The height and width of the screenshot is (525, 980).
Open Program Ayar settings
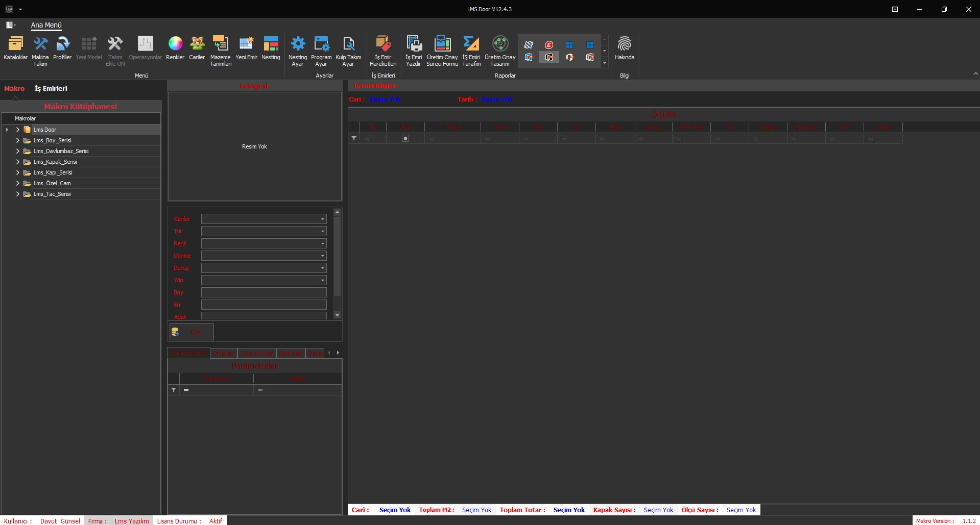coord(321,51)
